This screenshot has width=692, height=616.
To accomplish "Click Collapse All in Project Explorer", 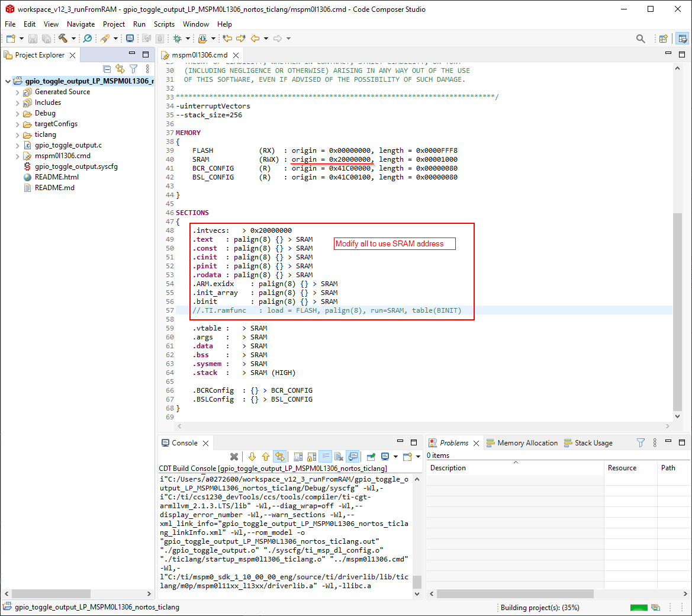I will click(107, 69).
